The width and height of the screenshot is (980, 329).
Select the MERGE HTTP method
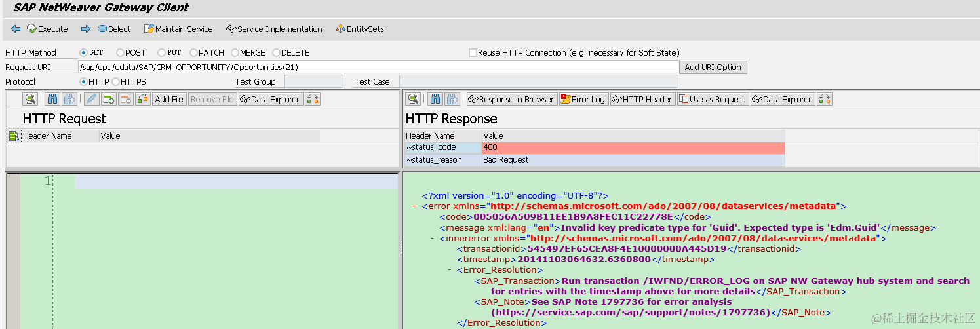point(235,52)
